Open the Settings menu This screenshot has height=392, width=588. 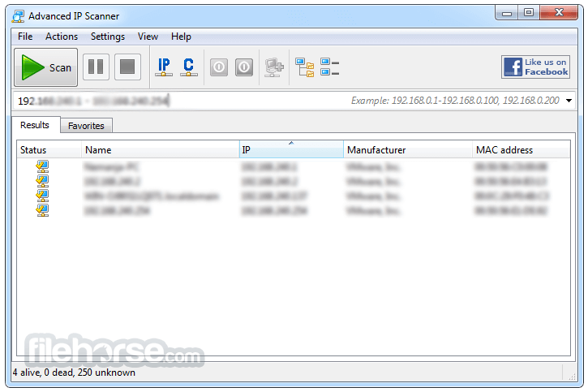click(x=108, y=37)
